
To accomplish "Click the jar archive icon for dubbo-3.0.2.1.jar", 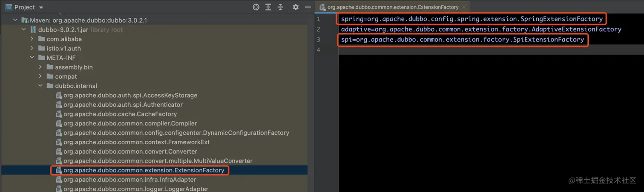I will (x=33, y=29).
